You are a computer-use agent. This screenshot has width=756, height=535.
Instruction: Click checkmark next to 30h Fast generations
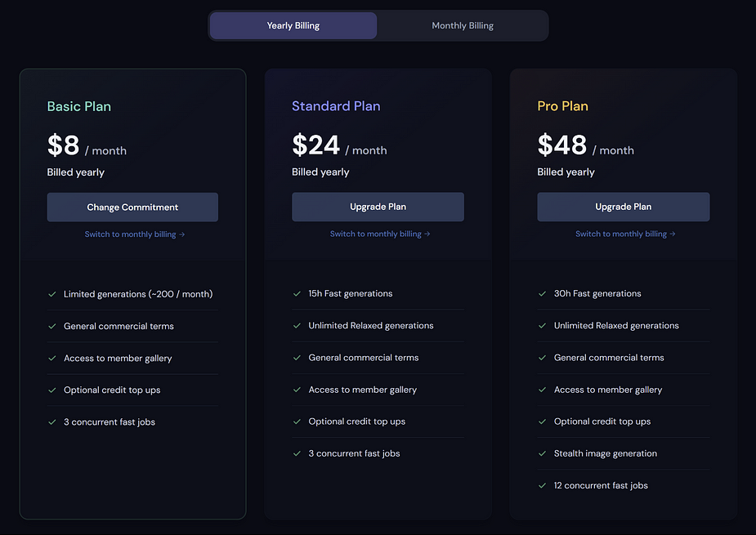543,293
